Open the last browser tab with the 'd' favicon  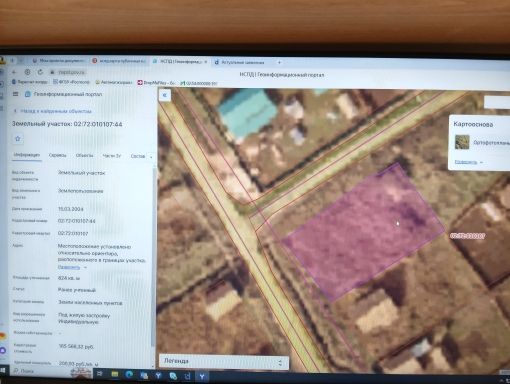pos(243,62)
